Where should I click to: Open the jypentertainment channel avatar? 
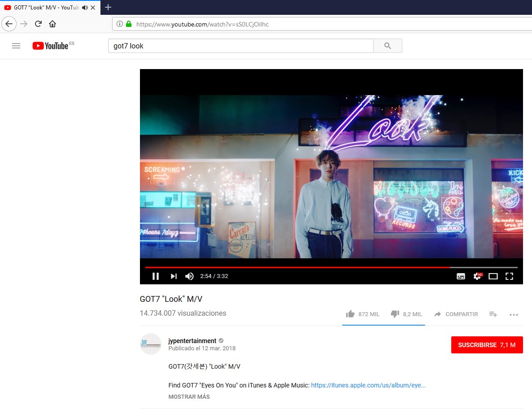click(151, 344)
